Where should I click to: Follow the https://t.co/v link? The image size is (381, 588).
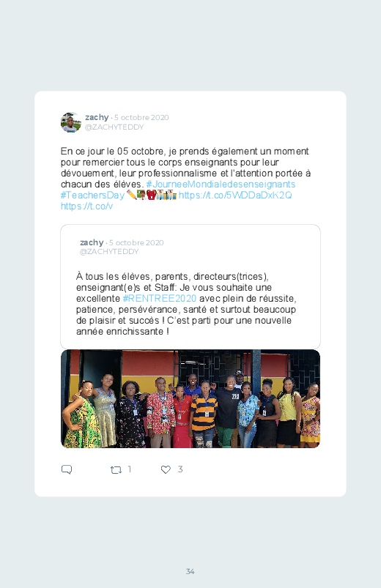point(86,206)
